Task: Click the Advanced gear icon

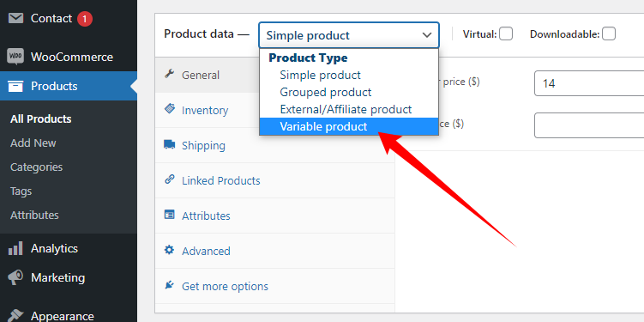Action: pyautogui.click(x=169, y=250)
